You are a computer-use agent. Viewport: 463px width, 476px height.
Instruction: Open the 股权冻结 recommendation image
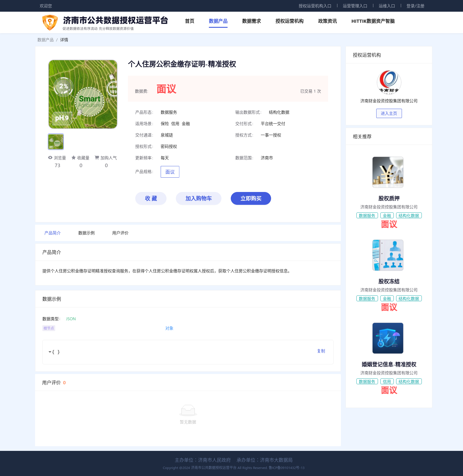pyautogui.click(x=388, y=255)
